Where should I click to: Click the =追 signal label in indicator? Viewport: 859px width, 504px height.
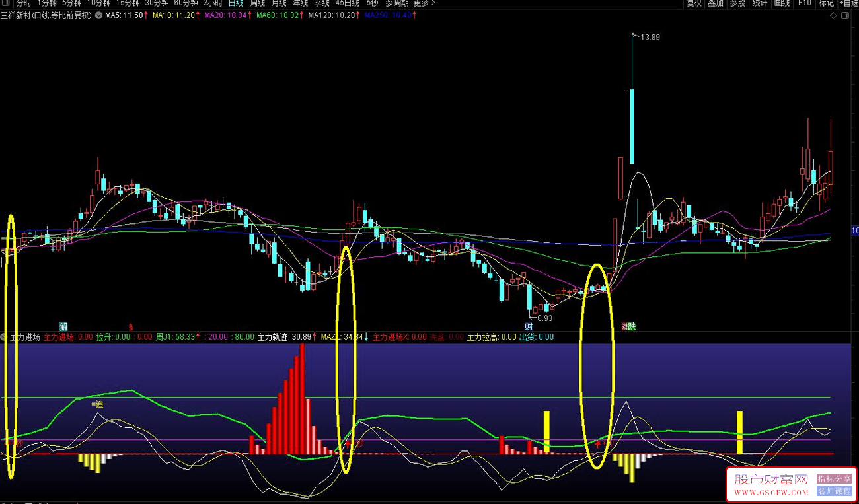[x=97, y=404]
